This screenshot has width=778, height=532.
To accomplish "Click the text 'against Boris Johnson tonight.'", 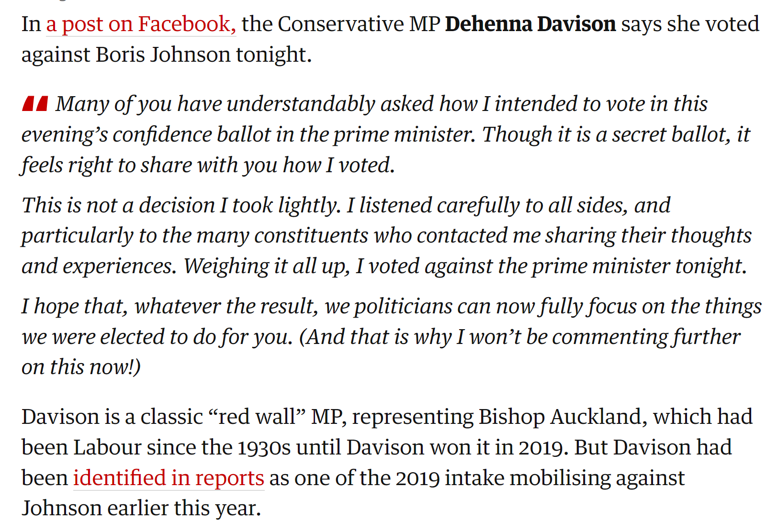I will click(x=167, y=55).
